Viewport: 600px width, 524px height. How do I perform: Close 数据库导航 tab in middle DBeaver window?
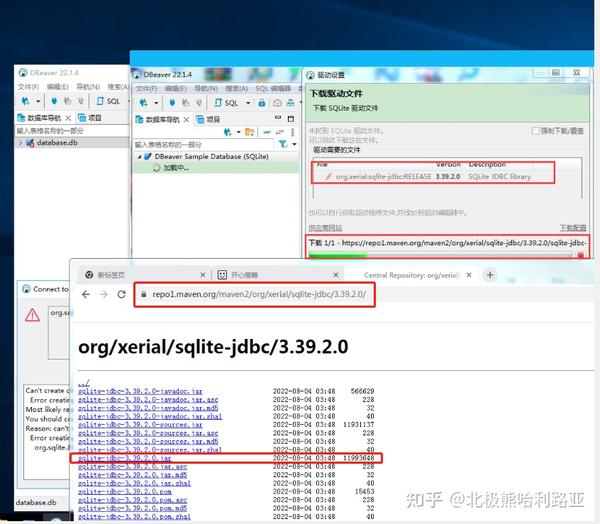pos(186,120)
